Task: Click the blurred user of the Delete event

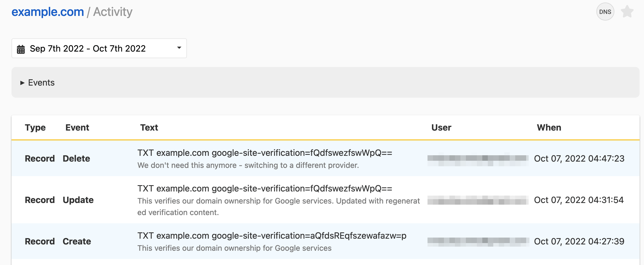Action: (478, 159)
